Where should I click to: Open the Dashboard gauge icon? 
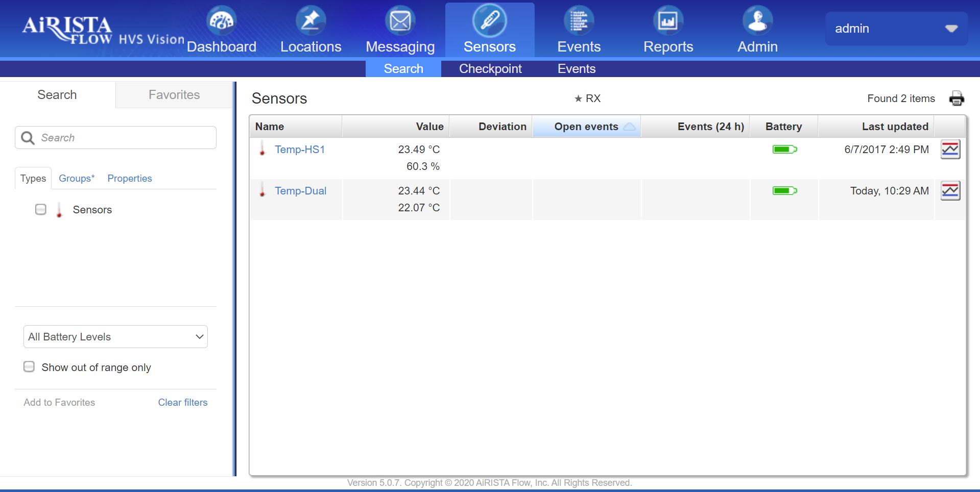(x=222, y=21)
